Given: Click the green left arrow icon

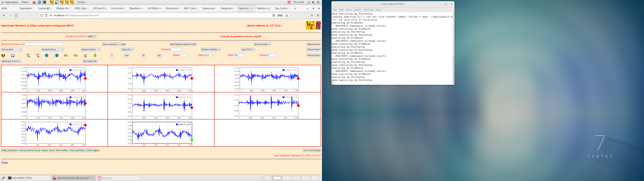Looking at the screenshot, I should tap(66, 55).
